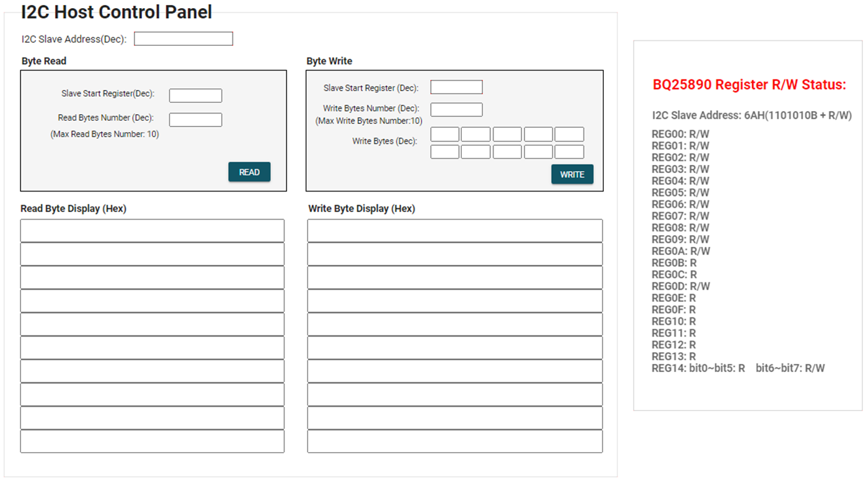The width and height of the screenshot is (868, 480).
Task: Click 'BQ25890 Register R/W Status:' heading
Action: tap(750, 85)
